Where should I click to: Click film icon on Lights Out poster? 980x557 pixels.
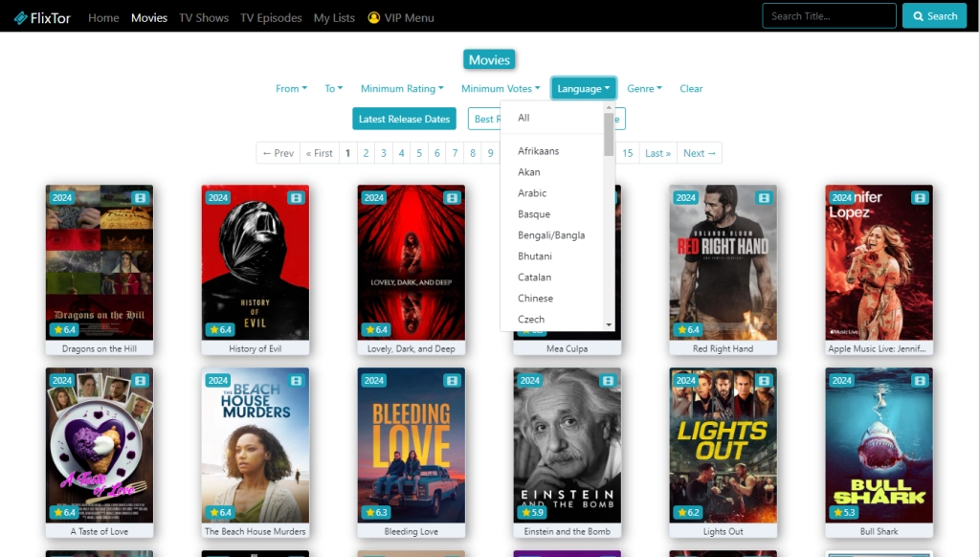pyautogui.click(x=764, y=380)
